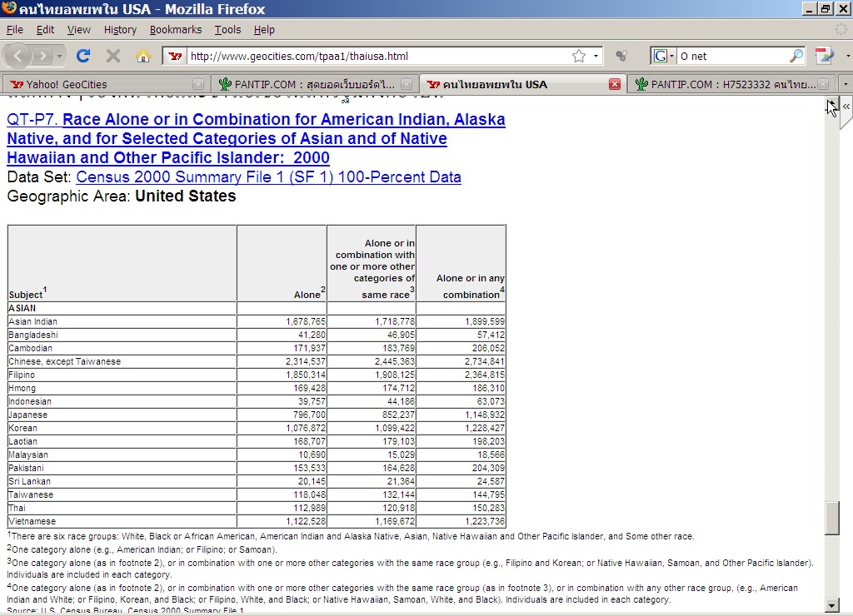Close the first PANTIP.COM tab

tap(407, 84)
